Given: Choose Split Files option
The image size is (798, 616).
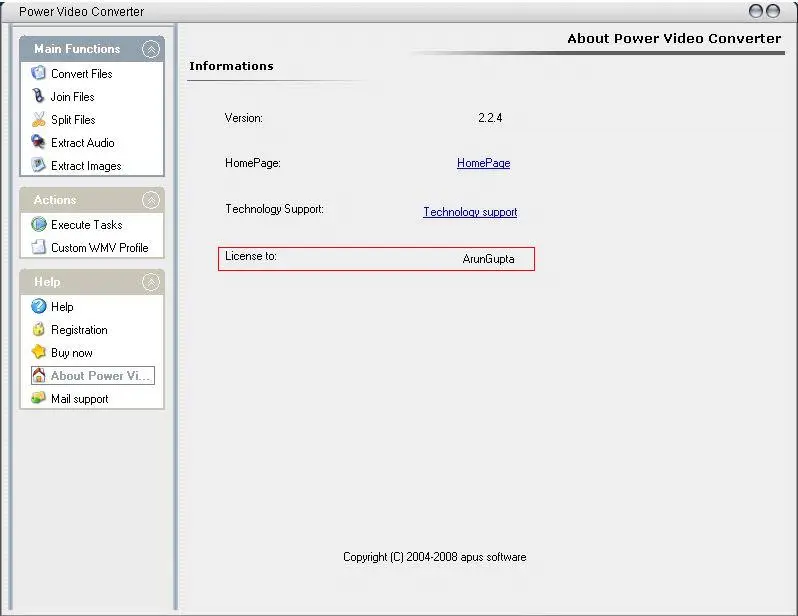Looking at the screenshot, I should [73, 120].
